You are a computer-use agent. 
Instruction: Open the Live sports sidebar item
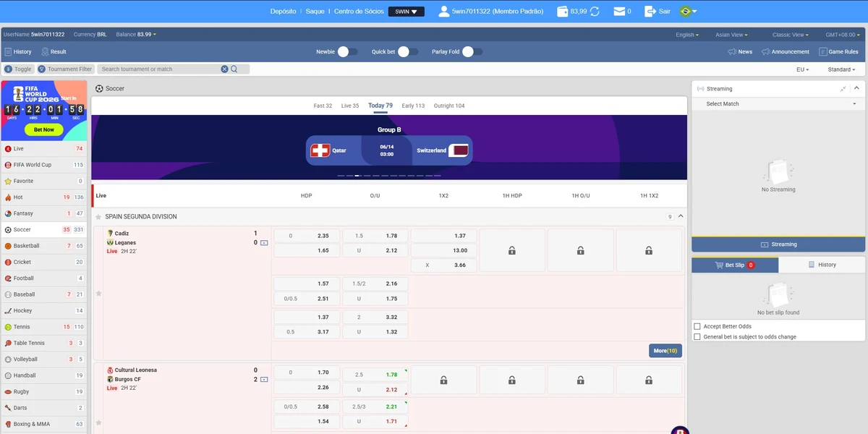43,148
